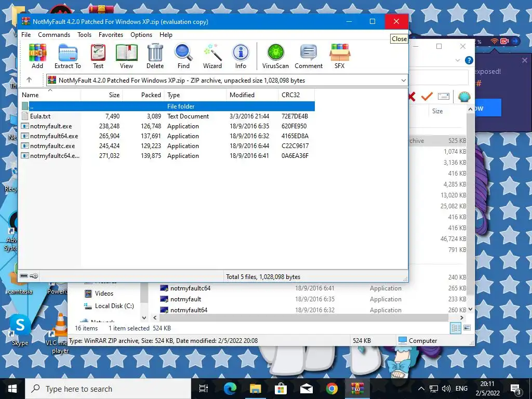Click the WinRAR title bar icon

pyautogui.click(x=26, y=21)
